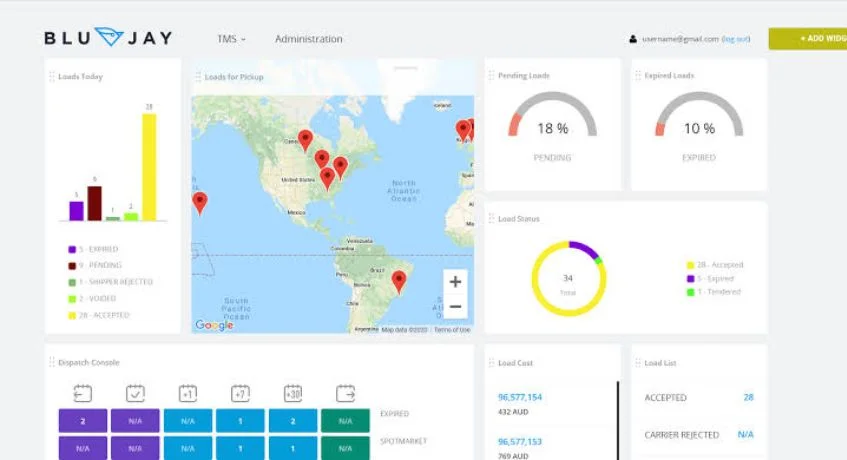847x460 pixels.
Task: Click the tall yellow bar labeled 28
Action: pyautogui.click(x=149, y=167)
